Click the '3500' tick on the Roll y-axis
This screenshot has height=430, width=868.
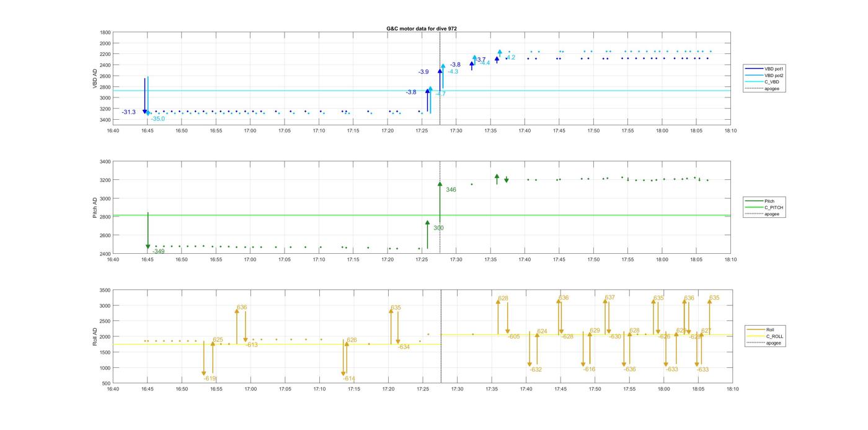tap(105, 290)
